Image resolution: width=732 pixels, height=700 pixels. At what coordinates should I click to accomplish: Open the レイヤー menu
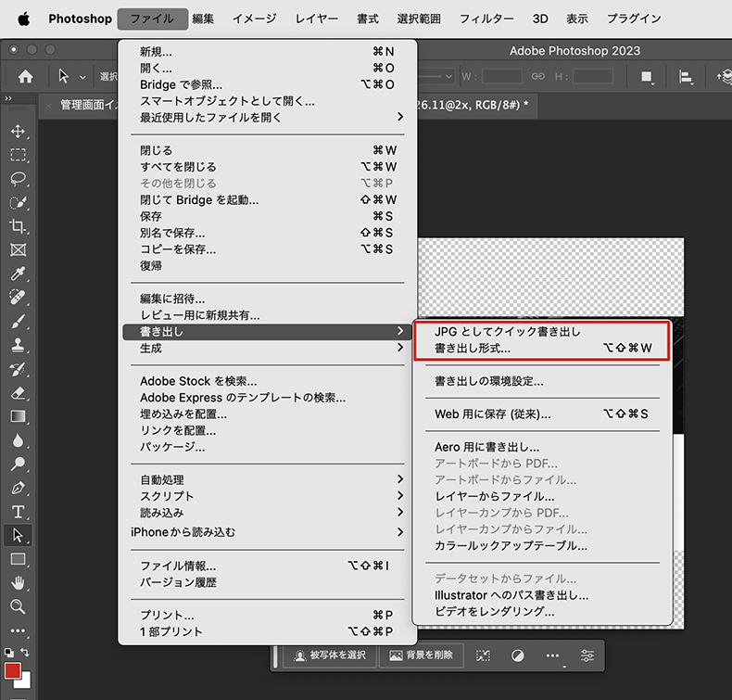pos(317,19)
